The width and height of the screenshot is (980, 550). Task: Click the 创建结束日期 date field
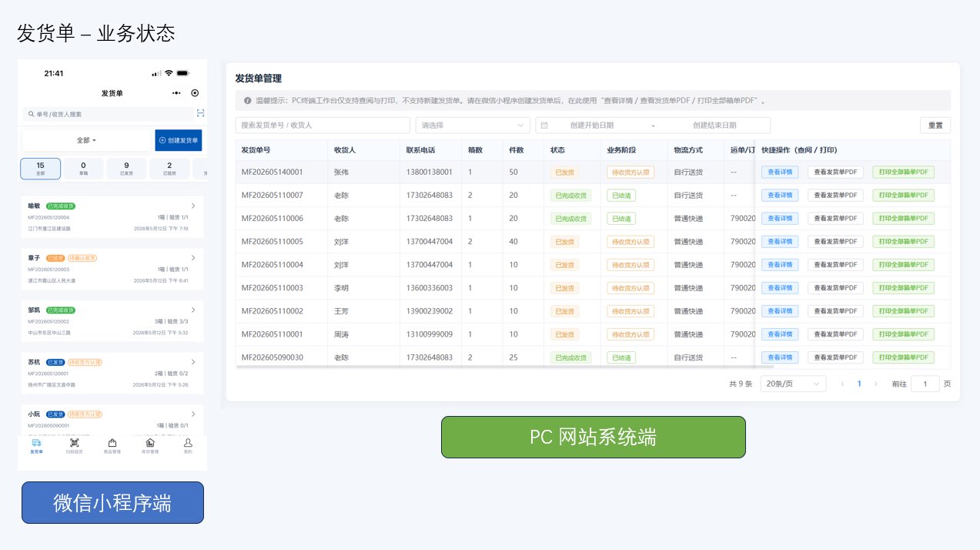(714, 125)
